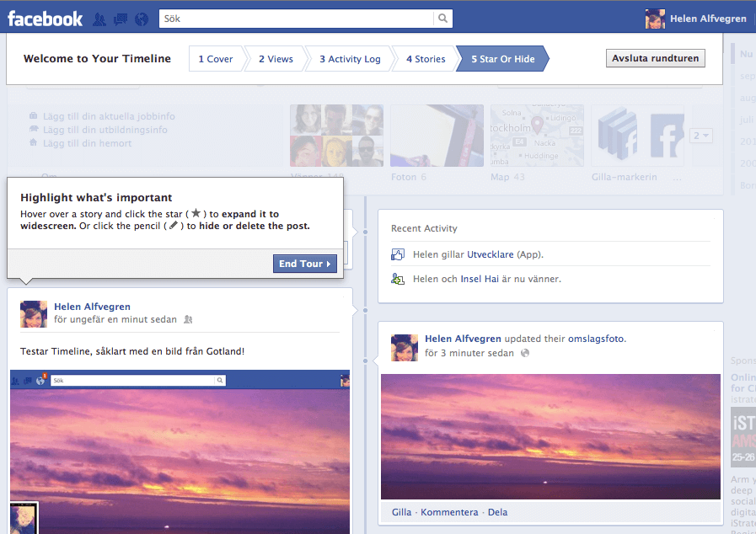Open the sunset photo in Testar Timeline post
756x534 pixels.
(180, 452)
